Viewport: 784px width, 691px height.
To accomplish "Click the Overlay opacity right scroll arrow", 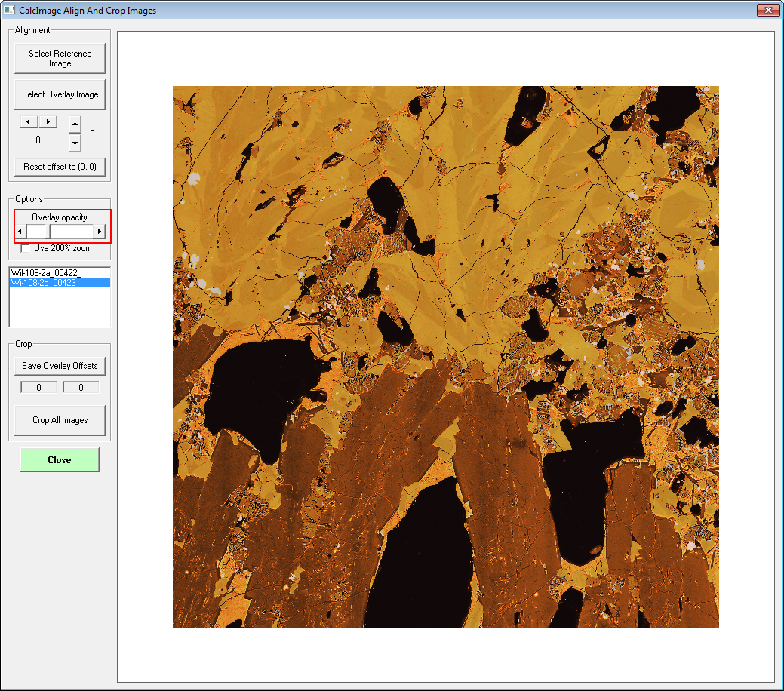I will (x=99, y=231).
